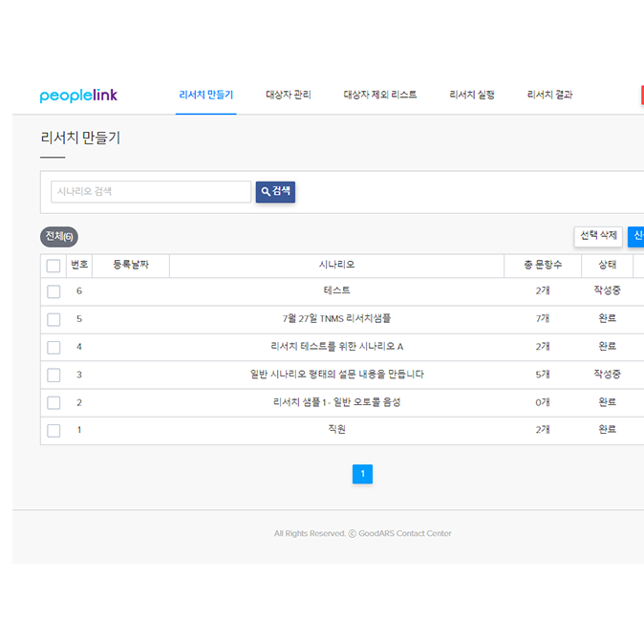
Task: Go to the 리서치 실행 tab
Action: (x=472, y=96)
